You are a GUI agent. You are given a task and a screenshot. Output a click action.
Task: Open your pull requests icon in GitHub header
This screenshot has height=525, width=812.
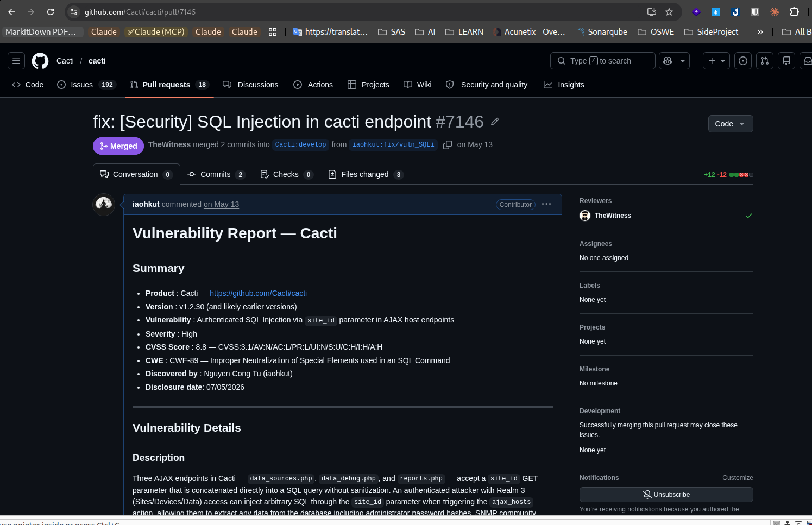pos(765,61)
